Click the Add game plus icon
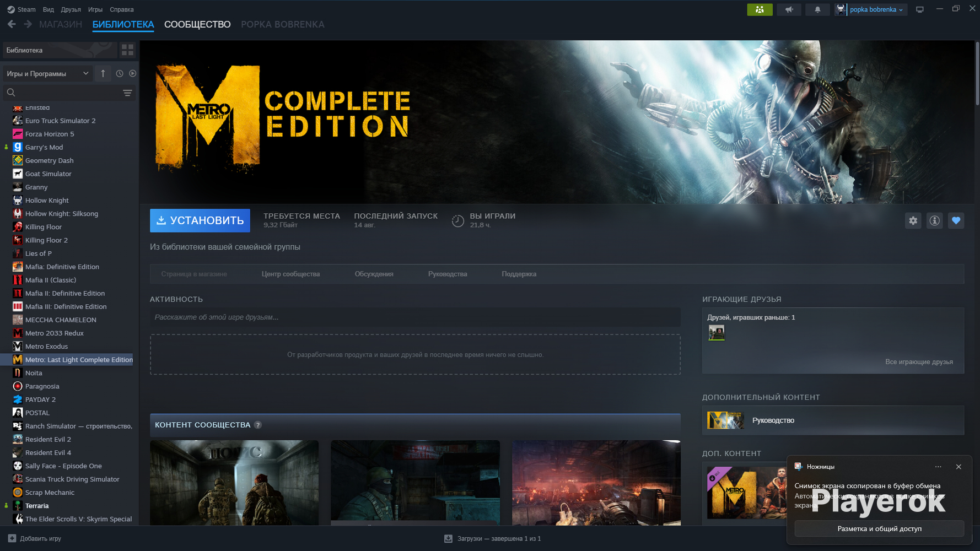 click(12, 538)
